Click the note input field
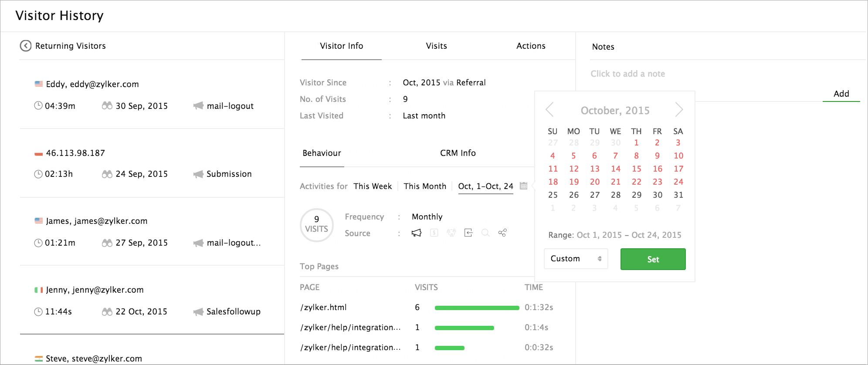The height and width of the screenshot is (365, 868). tap(627, 74)
